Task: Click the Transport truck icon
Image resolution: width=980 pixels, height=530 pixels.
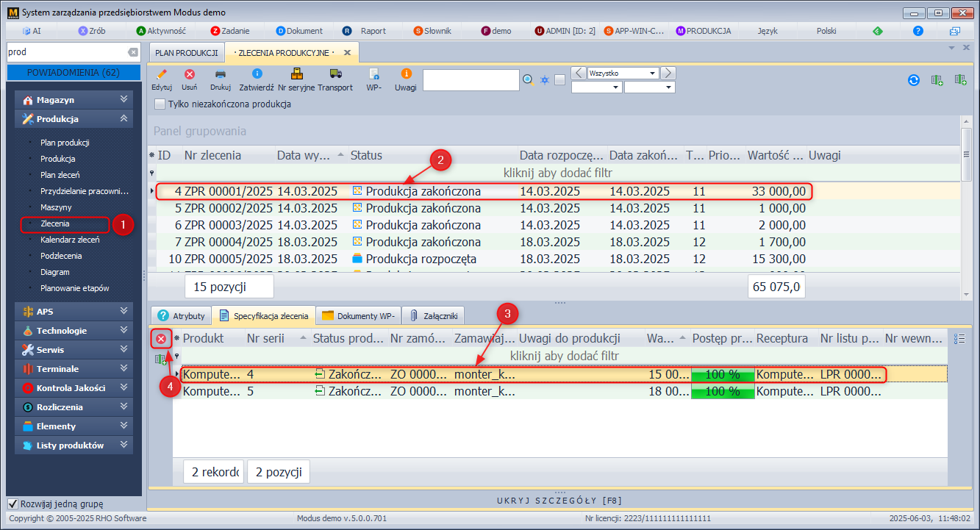Action: [x=335, y=75]
